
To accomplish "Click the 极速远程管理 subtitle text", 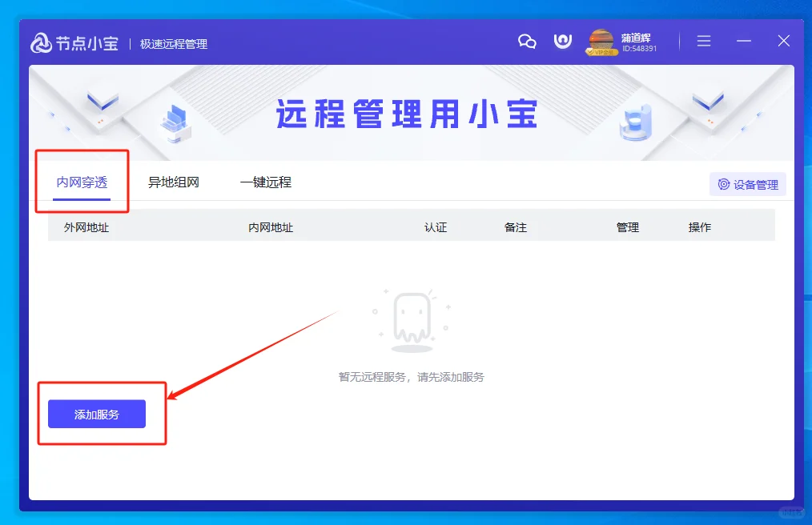I will 174,44.
